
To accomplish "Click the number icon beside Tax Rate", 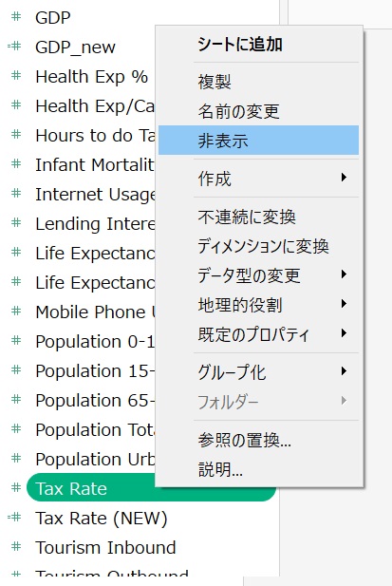I will pyautogui.click(x=16, y=488).
